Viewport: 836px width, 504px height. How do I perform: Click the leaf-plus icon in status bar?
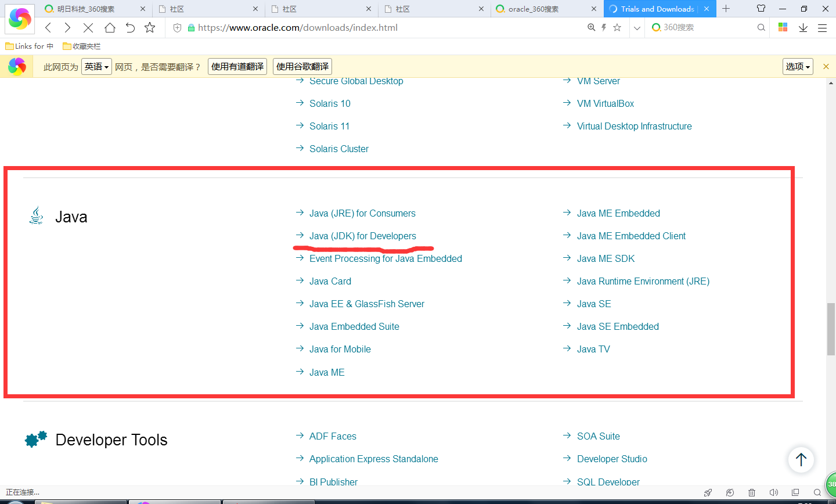[x=730, y=492]
